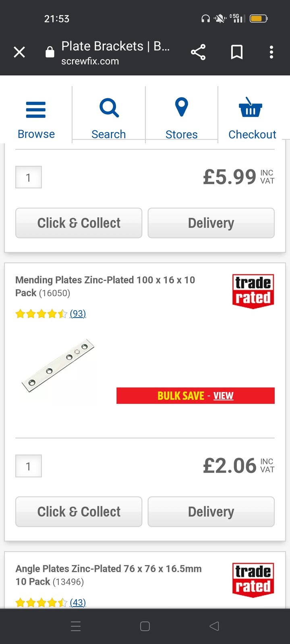Viewport: 290px width, 644px height.
Task: Open the three-dot browser menu
Action: [x=271, y=52]
